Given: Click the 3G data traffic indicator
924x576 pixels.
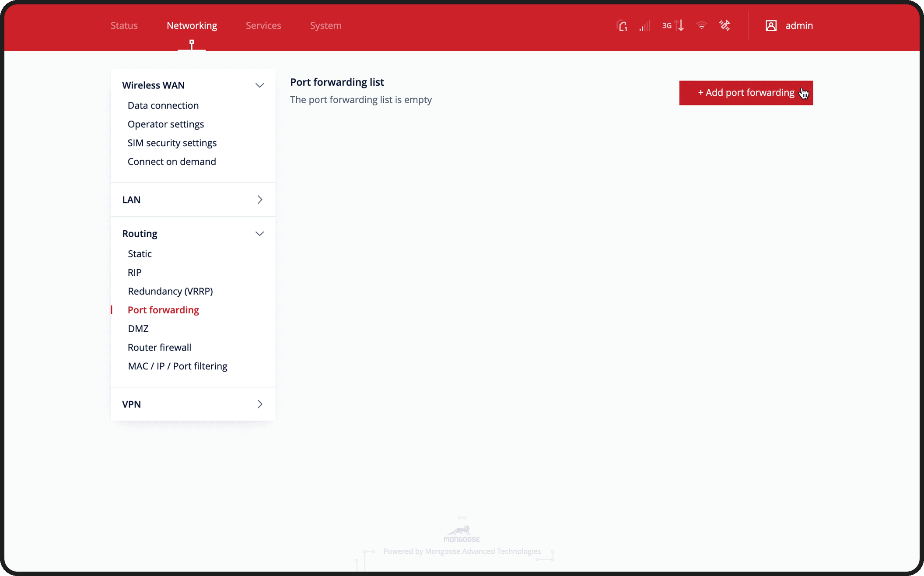Looking at the screenshot, I should 672,25.
